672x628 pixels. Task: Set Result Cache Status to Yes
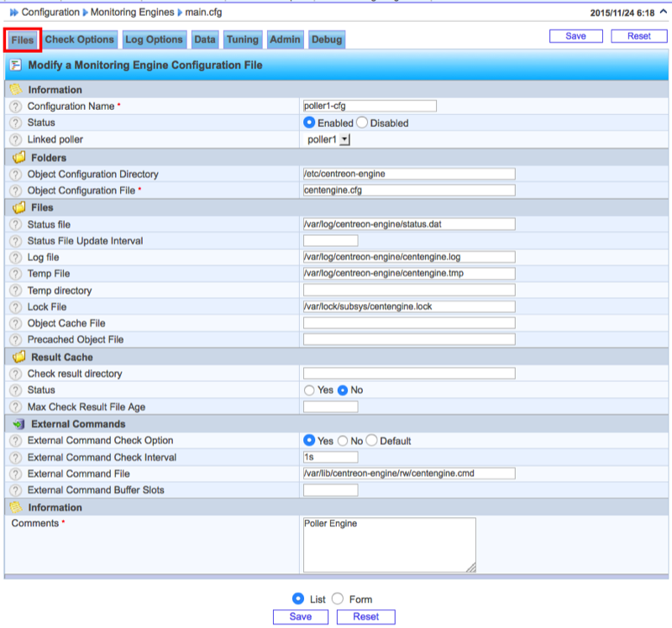309,390
